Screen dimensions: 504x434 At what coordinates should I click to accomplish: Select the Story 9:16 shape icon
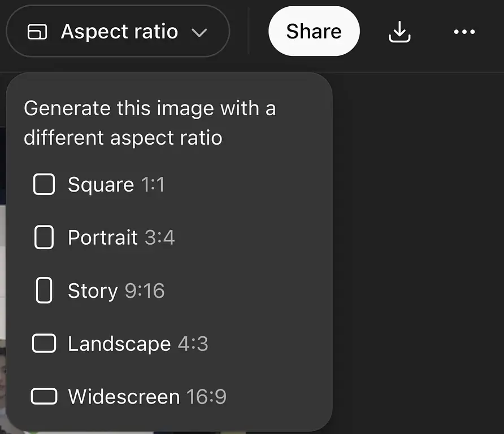[44, 290]
